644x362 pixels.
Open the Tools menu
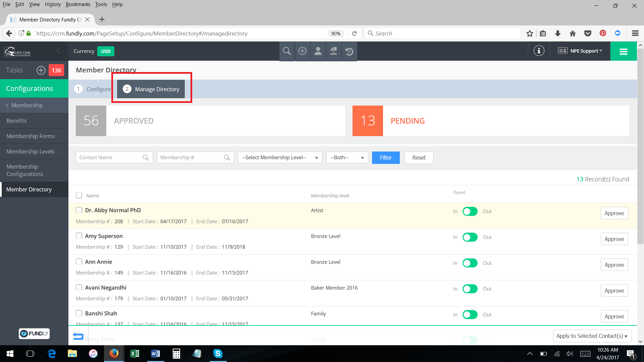point(101,4)
